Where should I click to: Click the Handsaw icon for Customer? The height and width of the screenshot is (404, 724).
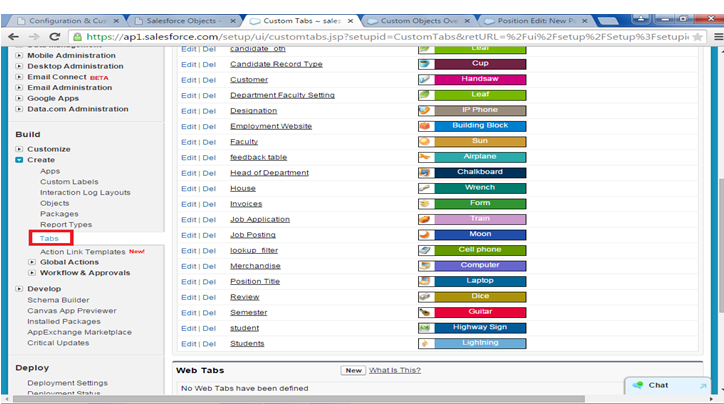(426, 79)
